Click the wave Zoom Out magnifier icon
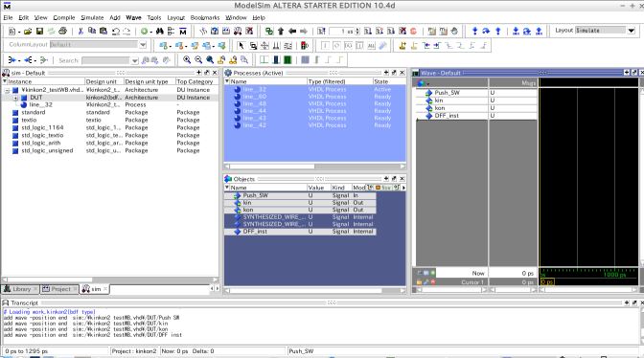The height and width of the screenshot is (358, 644). click(x=198, y=60)
